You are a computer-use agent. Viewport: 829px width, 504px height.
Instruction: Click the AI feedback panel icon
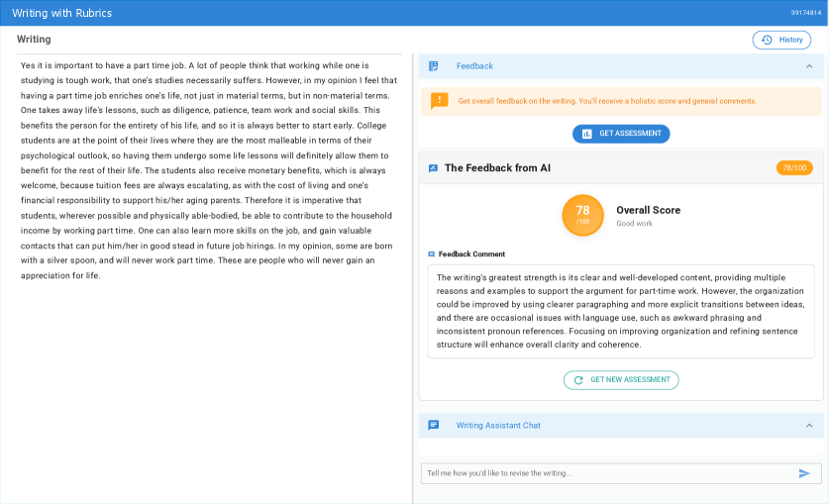433,168
